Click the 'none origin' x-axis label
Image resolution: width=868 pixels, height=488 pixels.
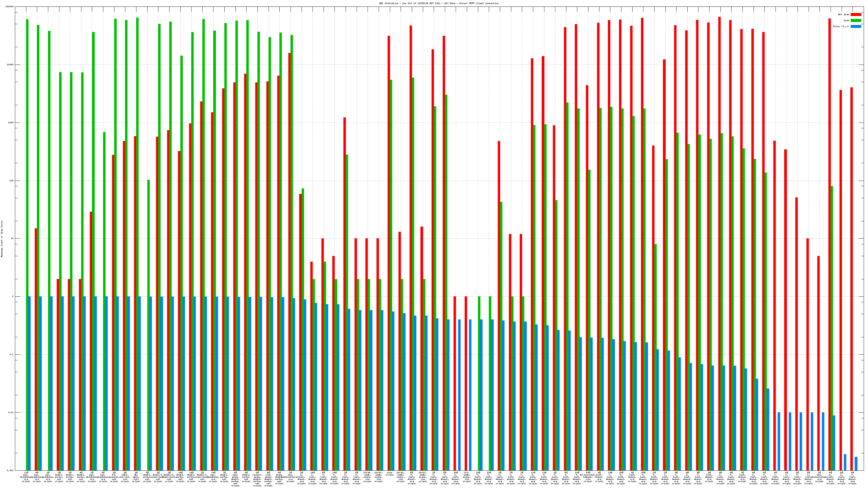click(390, 474)
